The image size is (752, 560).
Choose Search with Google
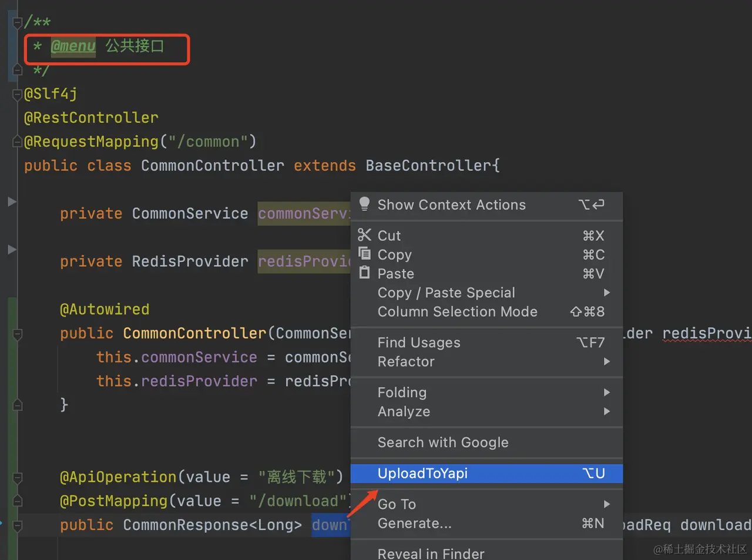(486, 442)
